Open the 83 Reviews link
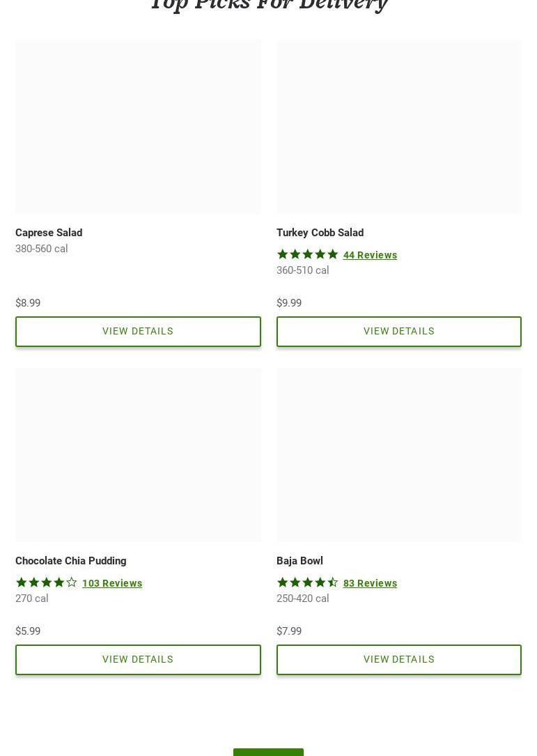The height and width of the screenshot is (756, 537). pyautogui.click(x=370, y=583)
